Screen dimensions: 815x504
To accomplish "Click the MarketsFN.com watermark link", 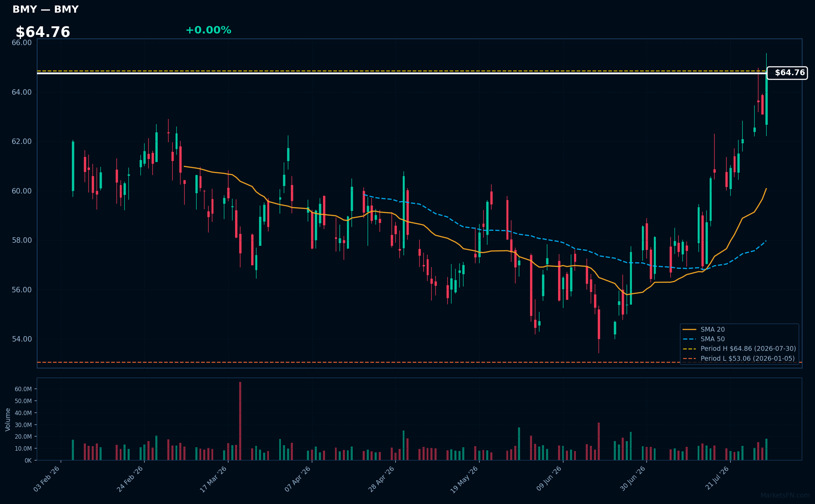I will 785,495.
